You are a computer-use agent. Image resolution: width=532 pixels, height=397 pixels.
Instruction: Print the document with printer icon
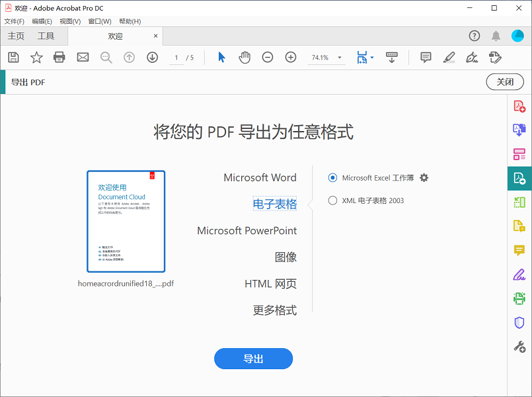click(59, 58)
